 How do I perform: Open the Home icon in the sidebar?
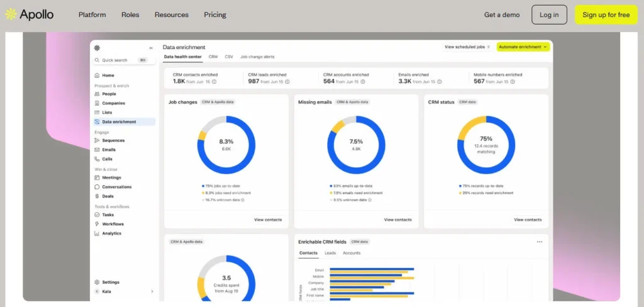97,75
